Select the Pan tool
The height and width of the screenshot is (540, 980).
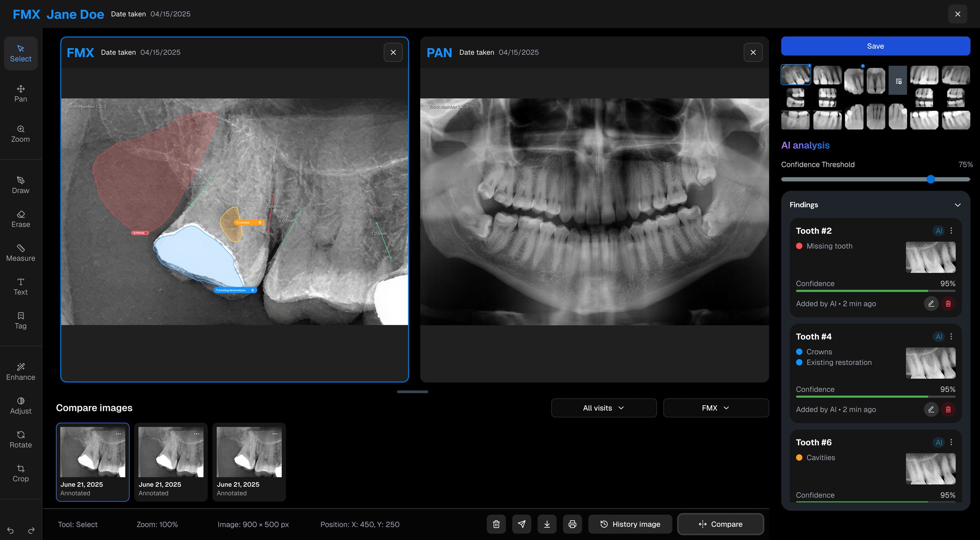coord(20,94)
